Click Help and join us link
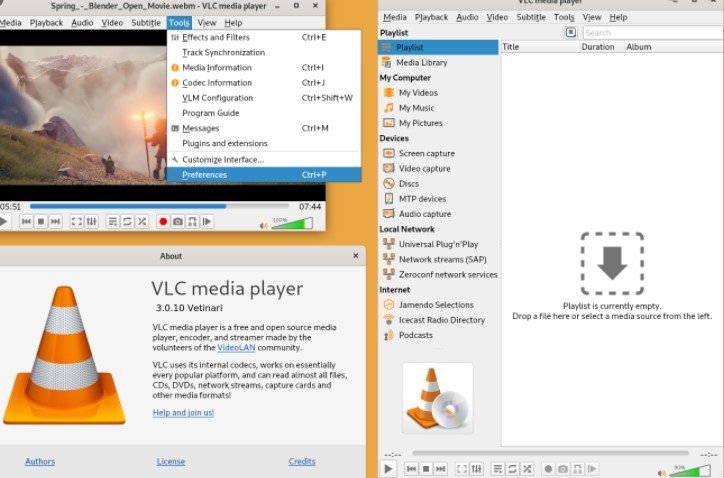The image size is (724, 478). click(x=183, y=412)
